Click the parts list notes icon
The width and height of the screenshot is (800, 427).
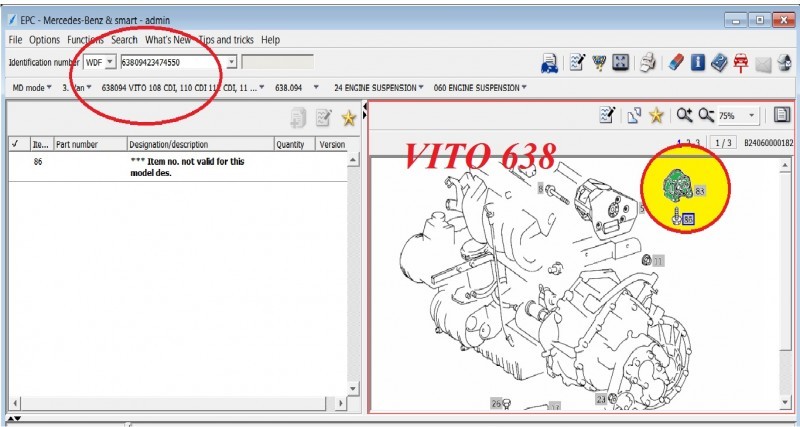[323, 118]
